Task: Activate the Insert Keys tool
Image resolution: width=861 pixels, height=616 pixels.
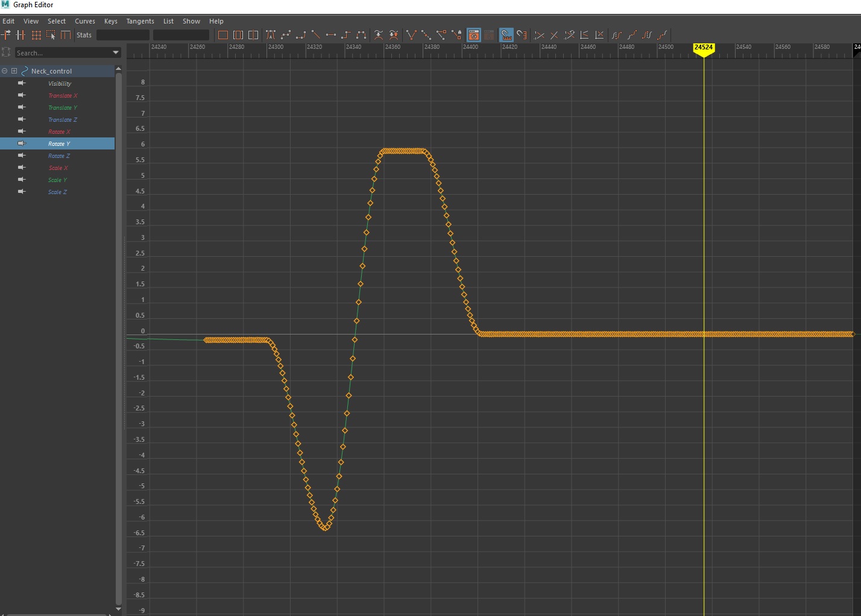Action: [21, 35]
